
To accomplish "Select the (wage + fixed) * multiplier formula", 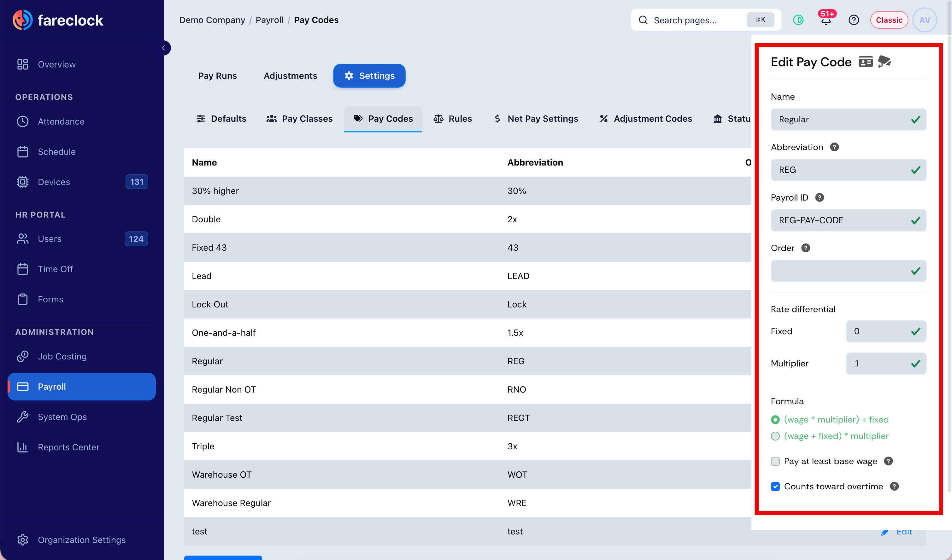I will coord(775,436).
